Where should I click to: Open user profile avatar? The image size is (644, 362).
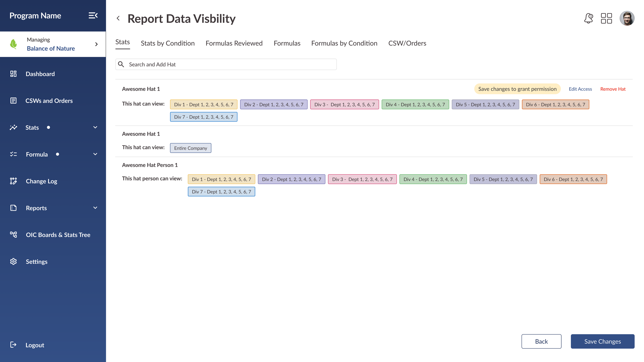pos(627,18)
